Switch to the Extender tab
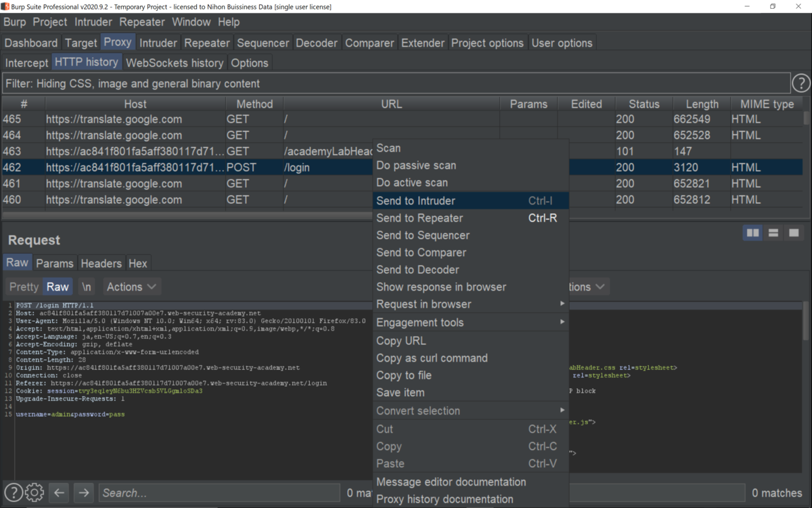This screenshot has width=812, height=508. (x=423, y=43)
